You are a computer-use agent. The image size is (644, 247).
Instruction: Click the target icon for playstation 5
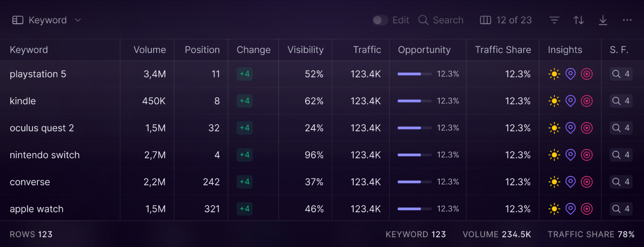(x=587, y=74)
